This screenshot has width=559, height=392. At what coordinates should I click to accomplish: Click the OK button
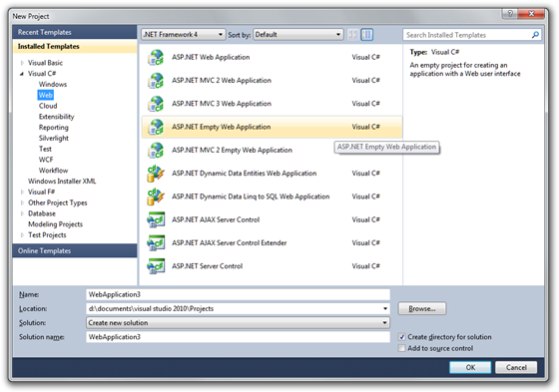point(470,367)
